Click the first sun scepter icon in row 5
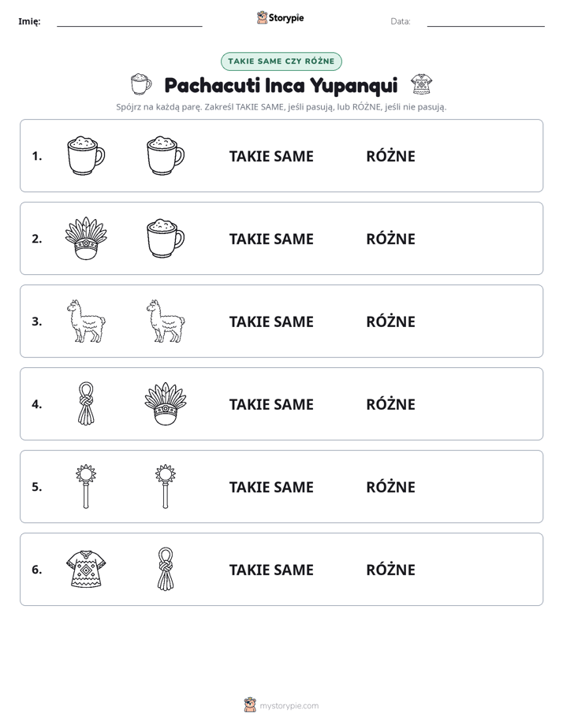 (86, 486)
